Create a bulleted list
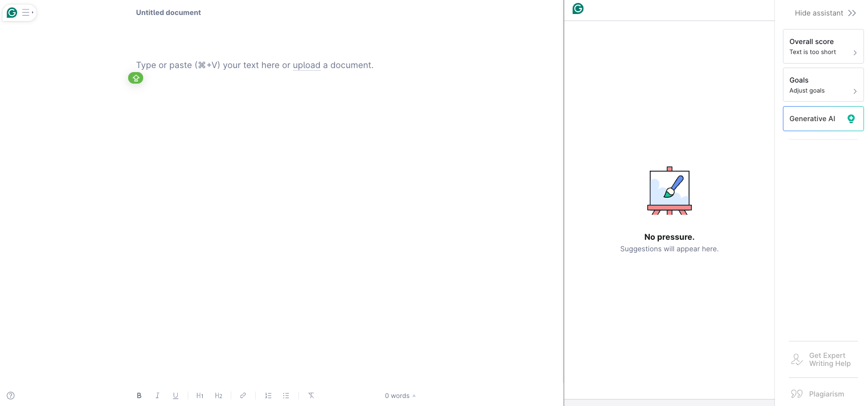Viewport: 868px width, 406px height. point(286,395)
